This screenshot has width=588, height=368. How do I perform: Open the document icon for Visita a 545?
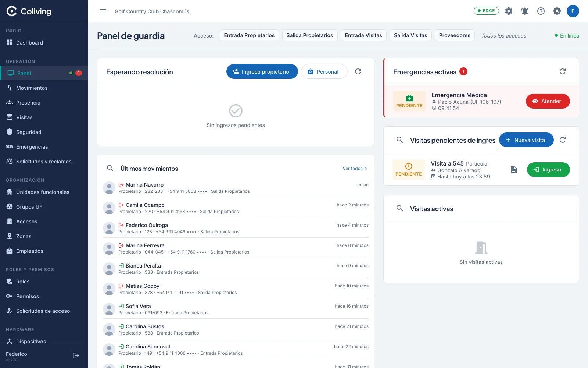[x=514, y=170]
